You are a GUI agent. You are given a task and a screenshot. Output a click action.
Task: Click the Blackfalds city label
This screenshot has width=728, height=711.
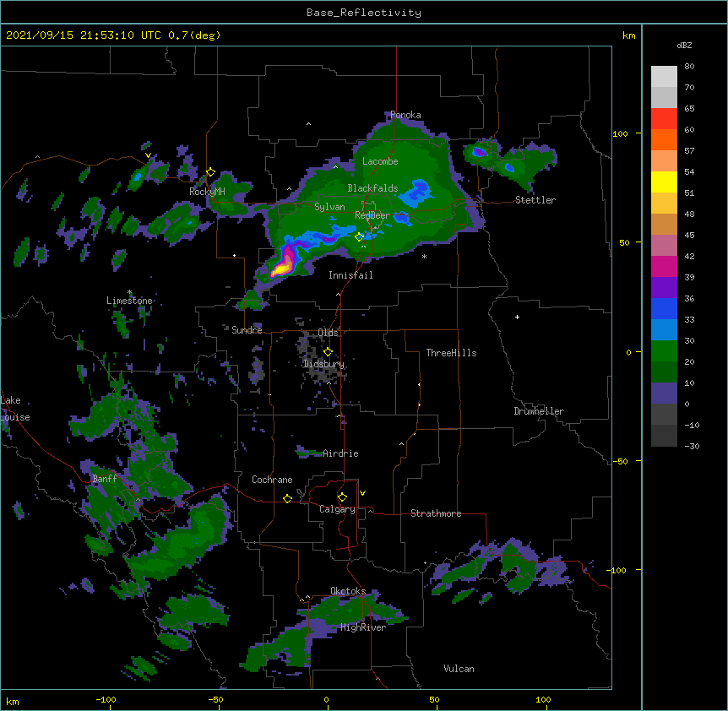coord(372,188)
